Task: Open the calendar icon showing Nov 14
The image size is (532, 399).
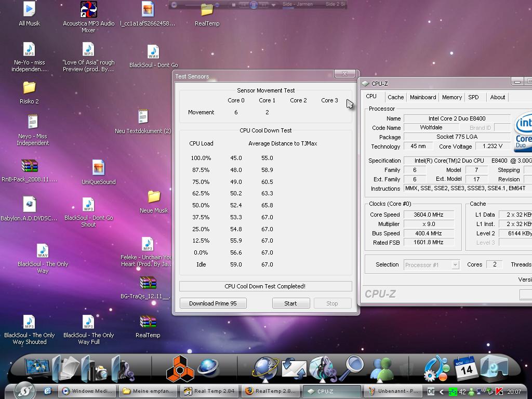Action: click(465, 368)
